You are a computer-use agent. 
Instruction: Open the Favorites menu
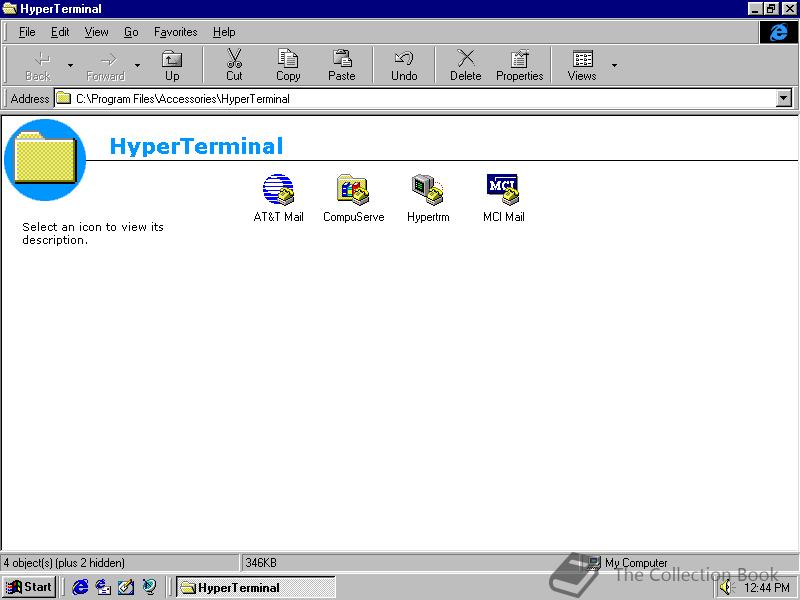point(176,32)
